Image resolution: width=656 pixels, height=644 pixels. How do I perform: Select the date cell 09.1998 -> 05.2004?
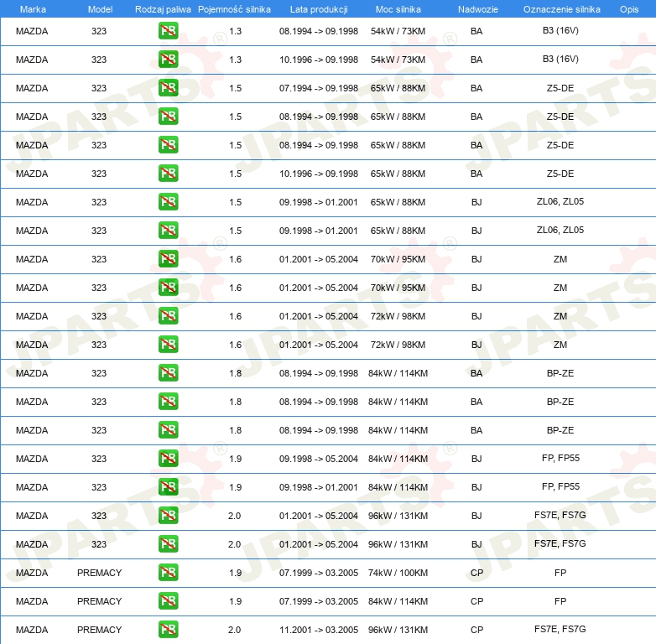[319, 459]
